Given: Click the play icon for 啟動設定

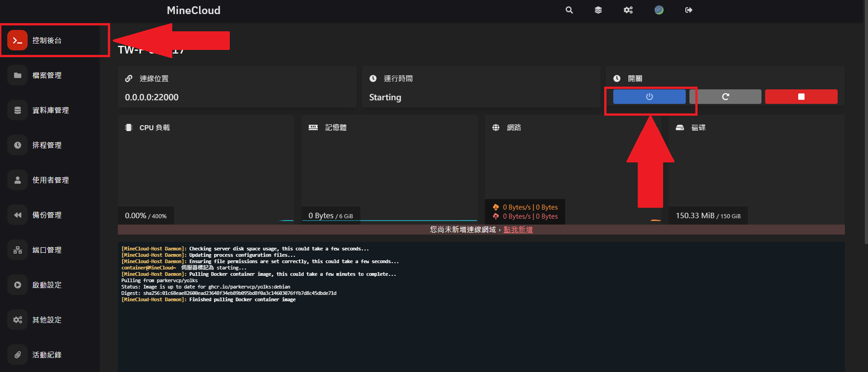Looking at the screenshot, I should [18, 285].
